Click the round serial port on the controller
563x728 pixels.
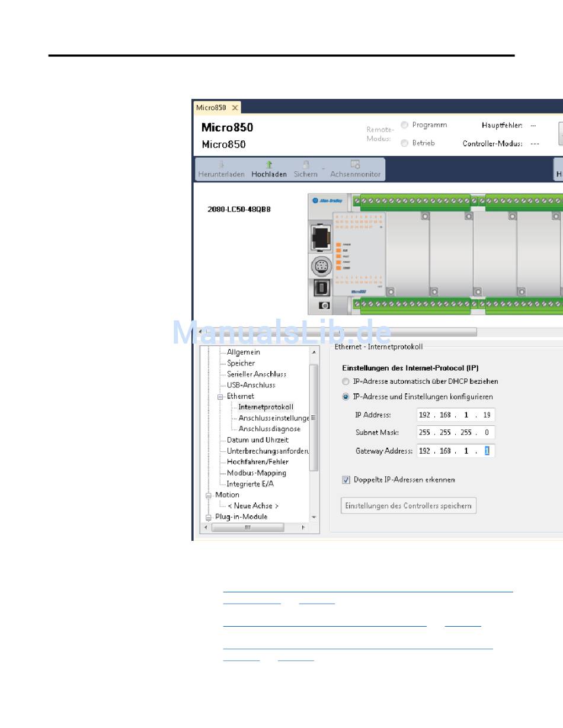[x=321, y=267]
